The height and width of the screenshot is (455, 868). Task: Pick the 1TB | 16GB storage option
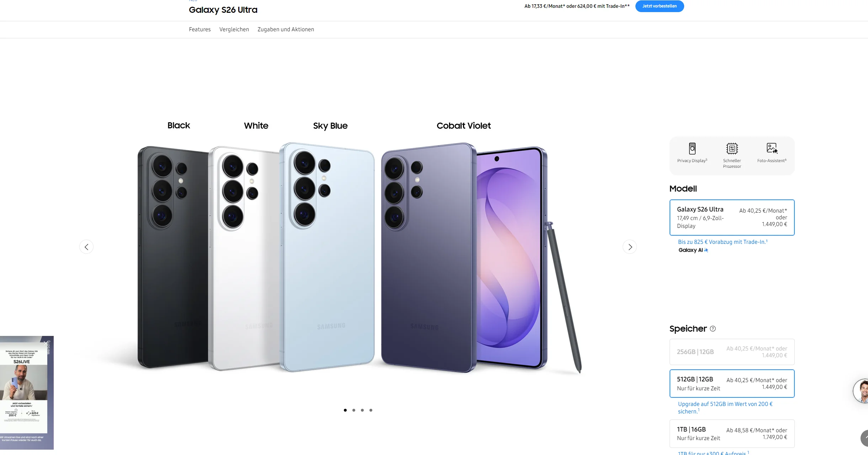click(732, 434)
